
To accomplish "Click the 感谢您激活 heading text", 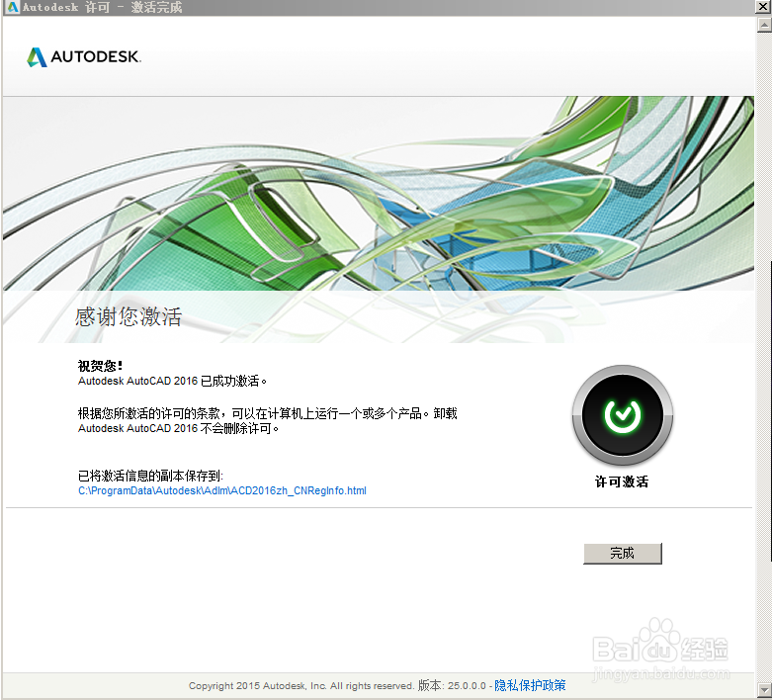I will tap(129, 316).
